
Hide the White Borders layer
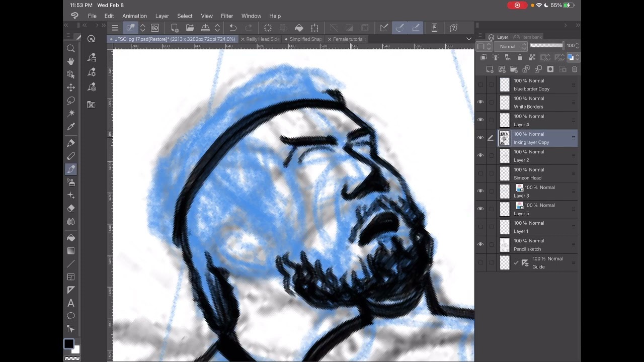click(x=480, y=103)
